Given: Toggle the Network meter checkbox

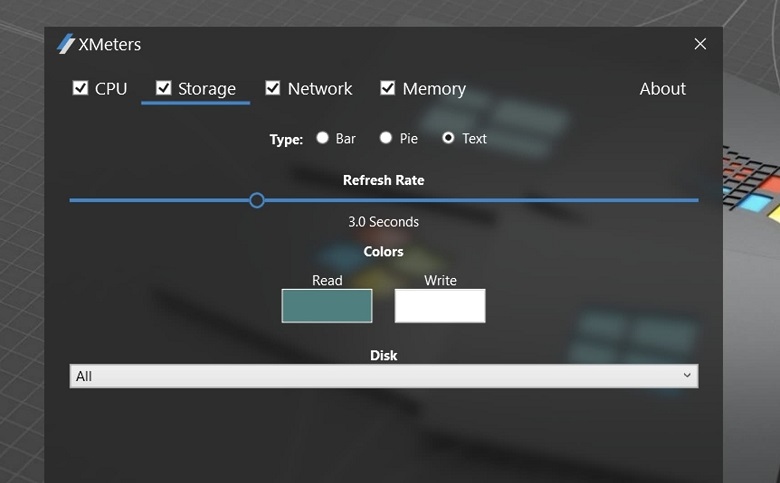Looking at the screenshot, I should click(273, 88).
